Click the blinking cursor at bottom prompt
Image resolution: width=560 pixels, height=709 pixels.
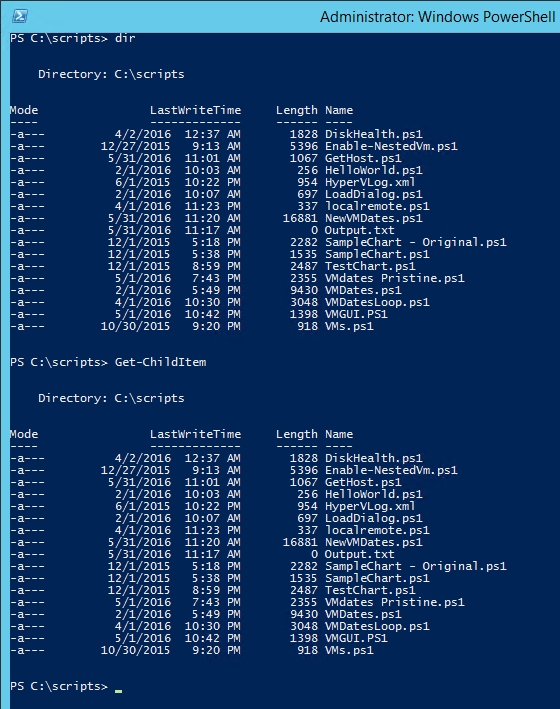click(119, 691)
